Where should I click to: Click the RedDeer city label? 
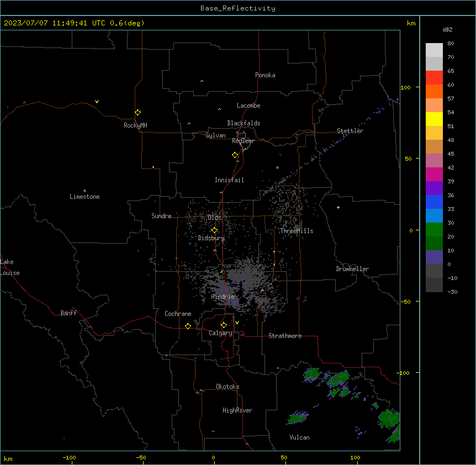click(x=243, y=141)
